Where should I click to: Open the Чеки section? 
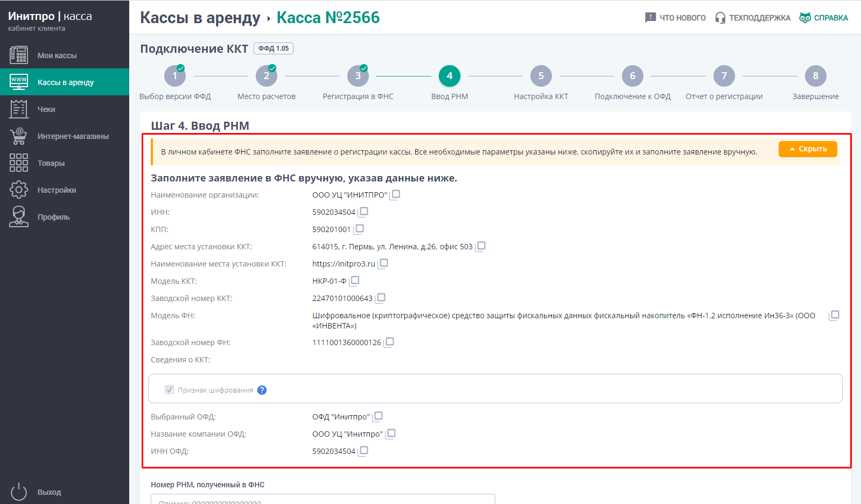65,109
